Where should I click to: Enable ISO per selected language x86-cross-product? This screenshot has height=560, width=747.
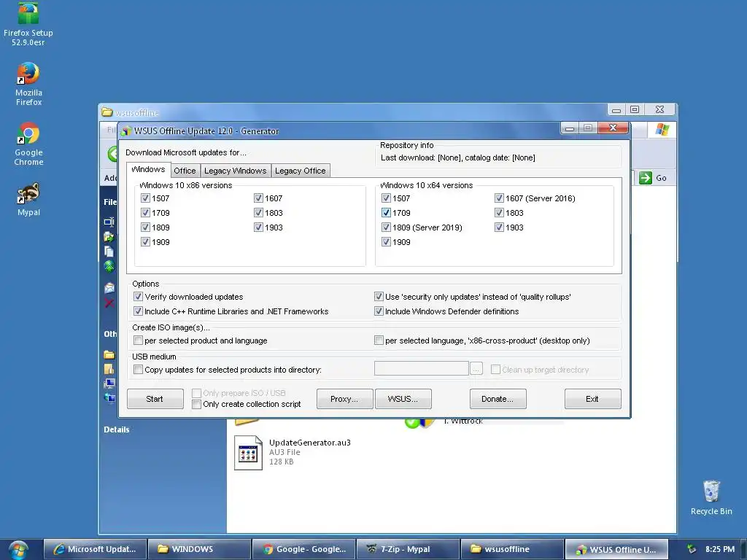click(x=379, y=341)
